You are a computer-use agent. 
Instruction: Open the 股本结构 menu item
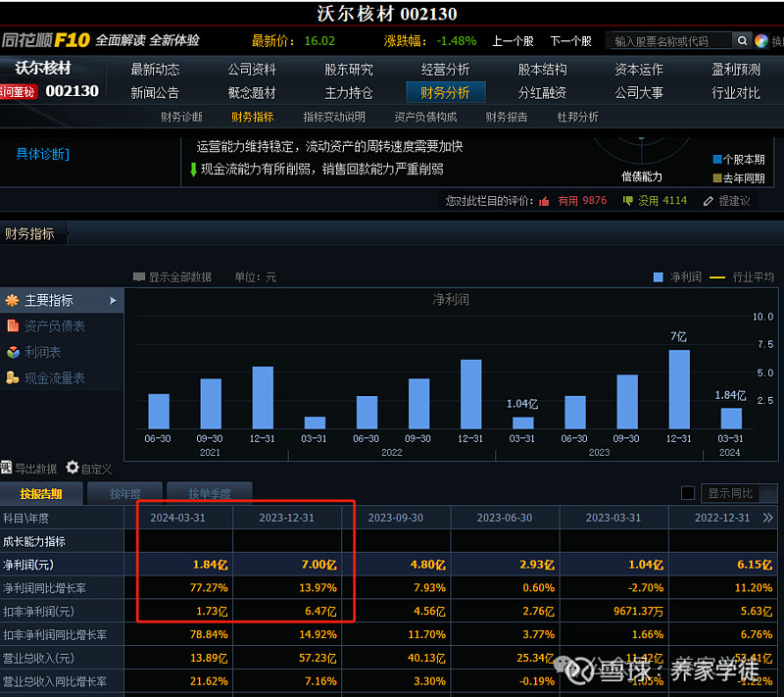[543, 70]
